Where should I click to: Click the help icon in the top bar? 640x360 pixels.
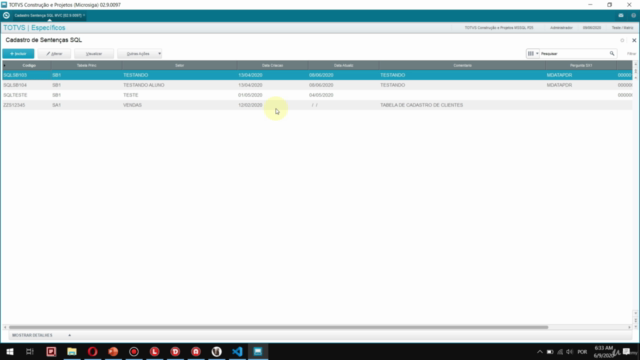point(633,16)
